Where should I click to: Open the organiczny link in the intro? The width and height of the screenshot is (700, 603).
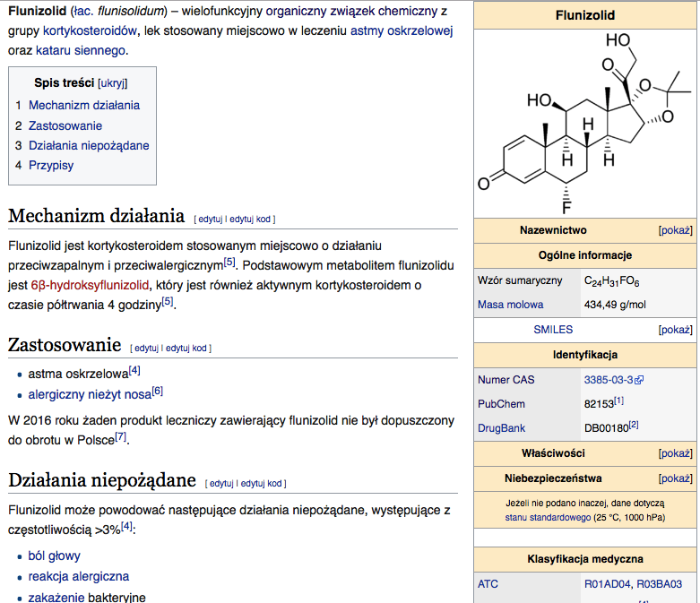(296, 11)
